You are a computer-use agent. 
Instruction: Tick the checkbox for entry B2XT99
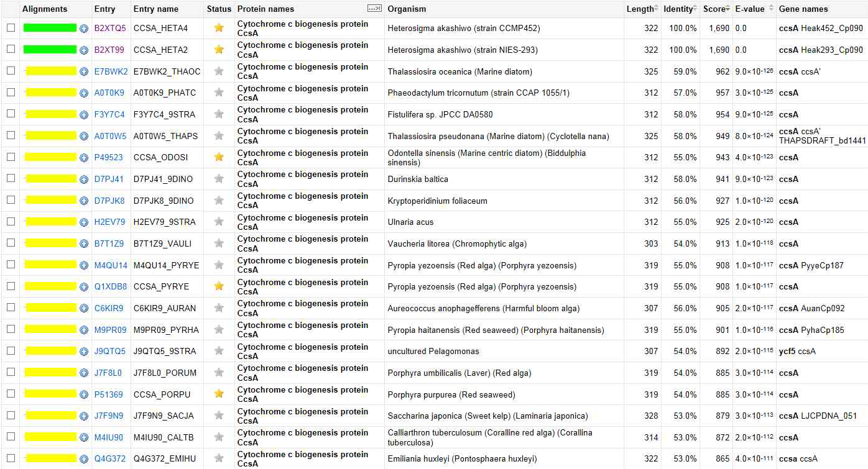11,49
